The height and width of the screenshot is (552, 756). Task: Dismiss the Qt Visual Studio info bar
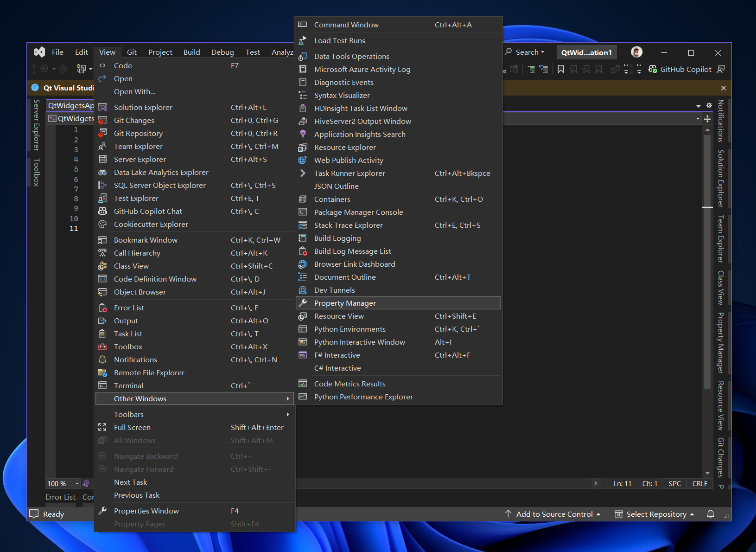click(x=723, y=88)
